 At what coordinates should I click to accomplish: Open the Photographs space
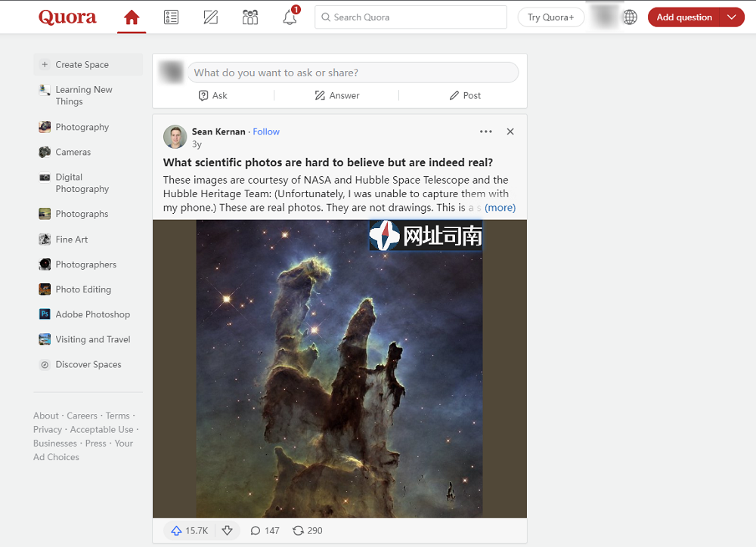(x=82, y=214)
